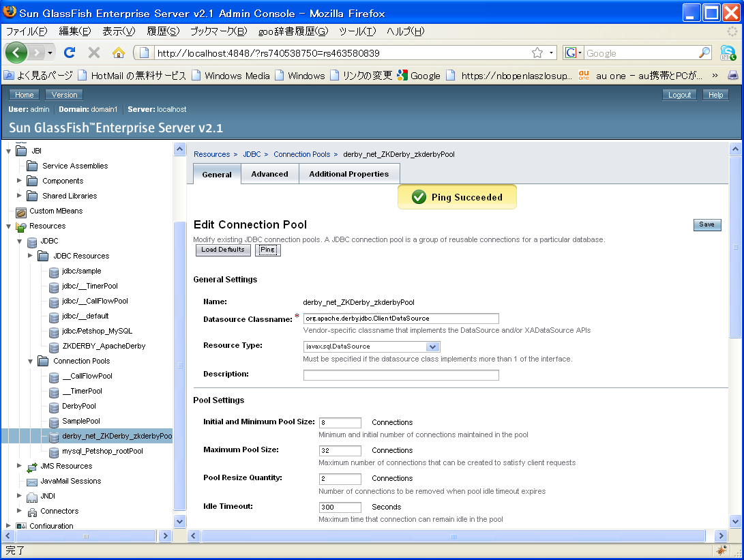Viewport: 744px width, 560px height.
Task: Click the stop loading X icon
Action: click(x=94, y=53)
